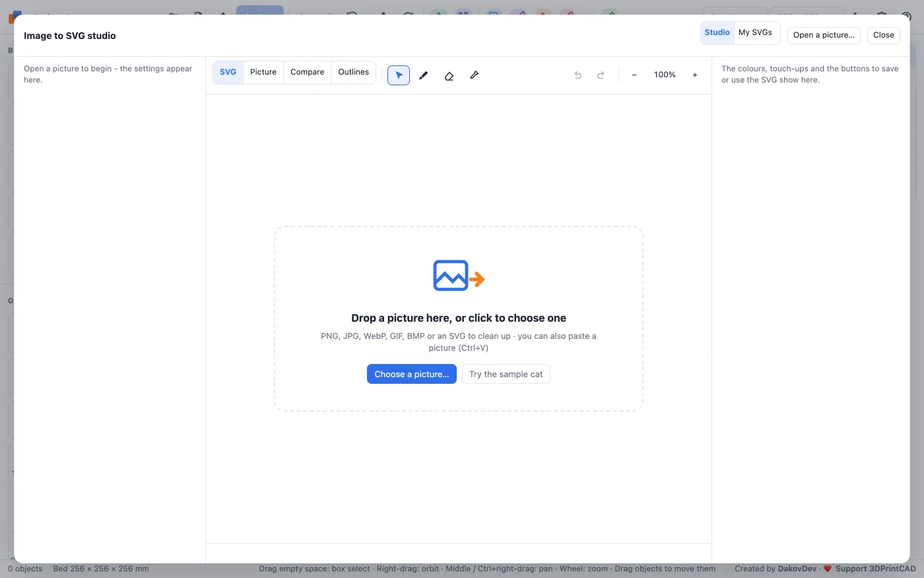This screenshot has height=578, width=924.
Task: Open the Picture view tab
Action: tap(263, 72)
